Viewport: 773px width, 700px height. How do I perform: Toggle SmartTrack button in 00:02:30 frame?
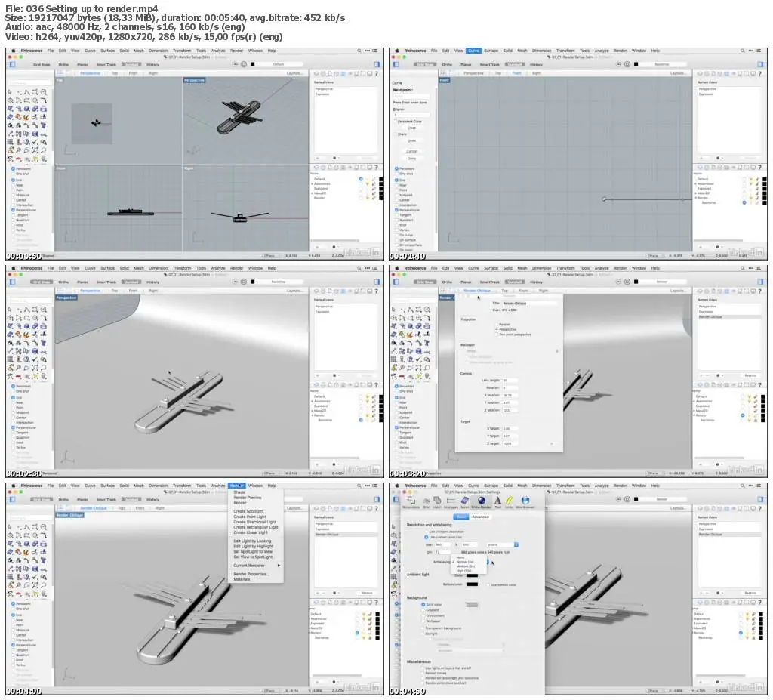[x=106, y=282]
